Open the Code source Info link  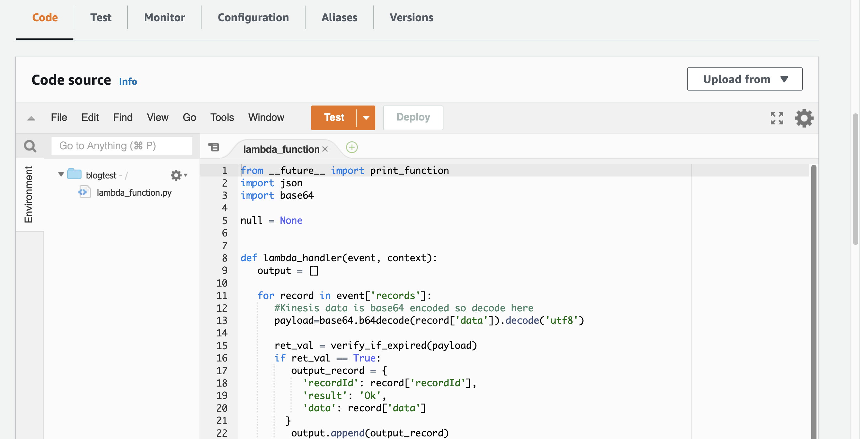128,81
